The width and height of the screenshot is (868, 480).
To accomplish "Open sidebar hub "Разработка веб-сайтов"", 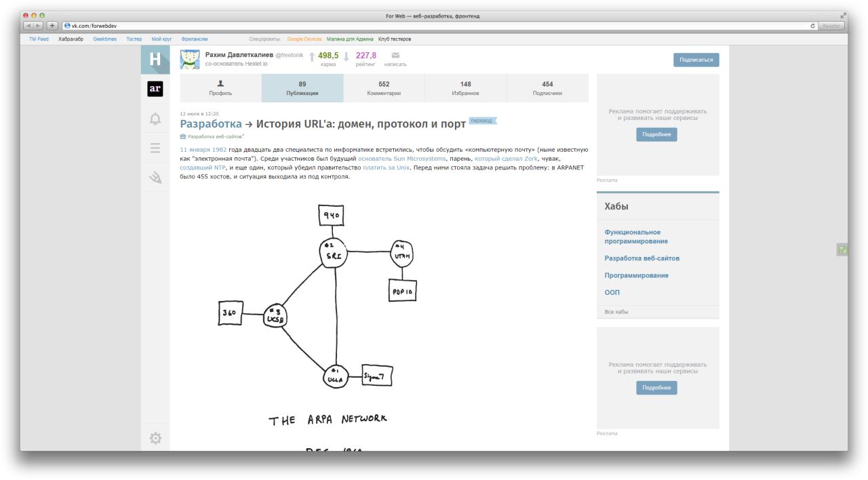I will coord(642,258).
